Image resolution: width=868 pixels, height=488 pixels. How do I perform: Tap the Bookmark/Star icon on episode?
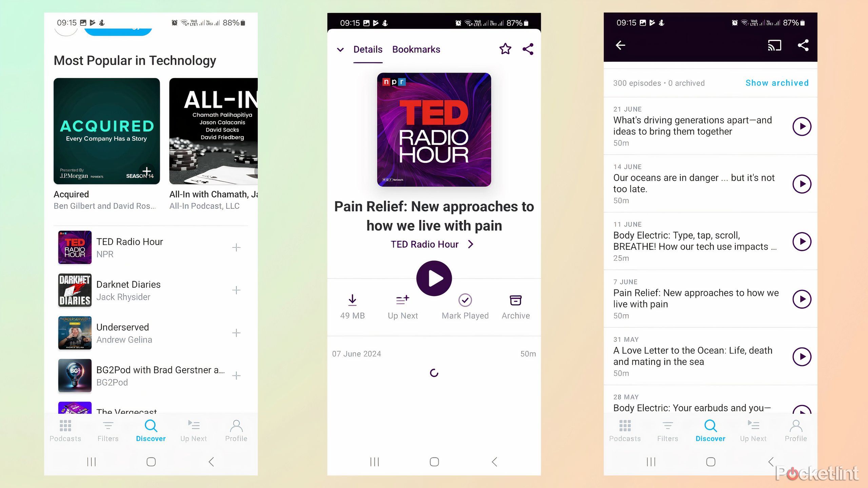[505, 49]
